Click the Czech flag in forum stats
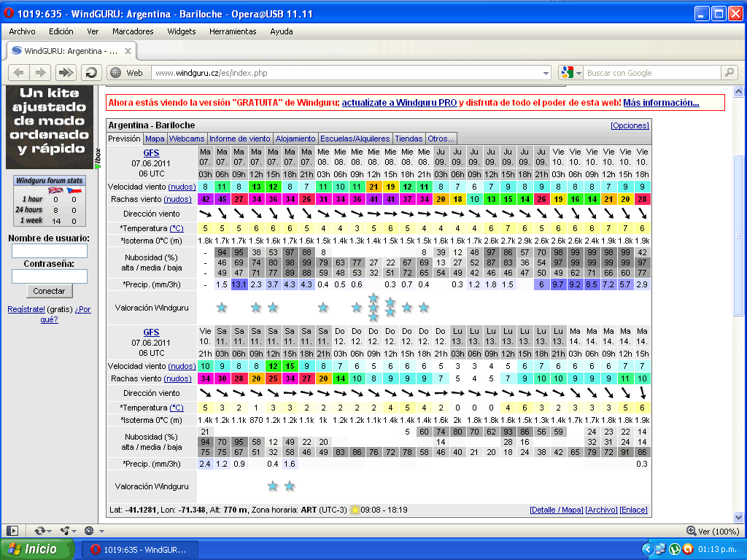 [74, 190]
